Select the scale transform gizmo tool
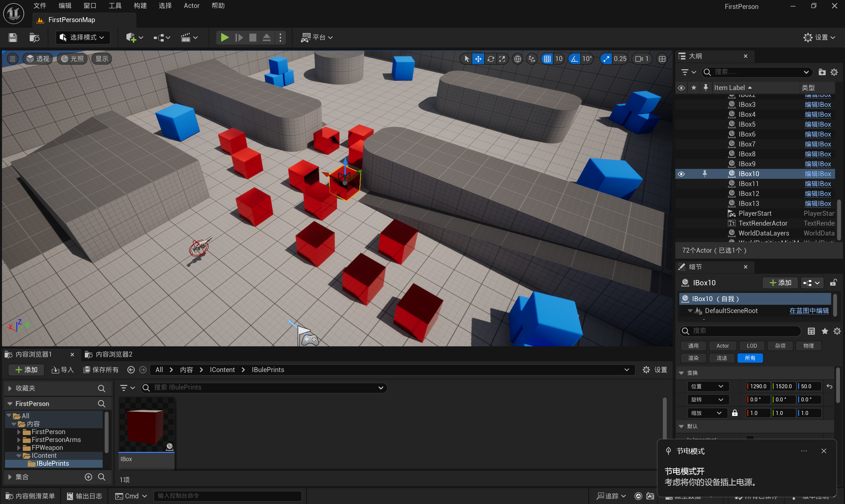Image resolution: width=845 pixels, height=504 pixels. coord(502,59)
